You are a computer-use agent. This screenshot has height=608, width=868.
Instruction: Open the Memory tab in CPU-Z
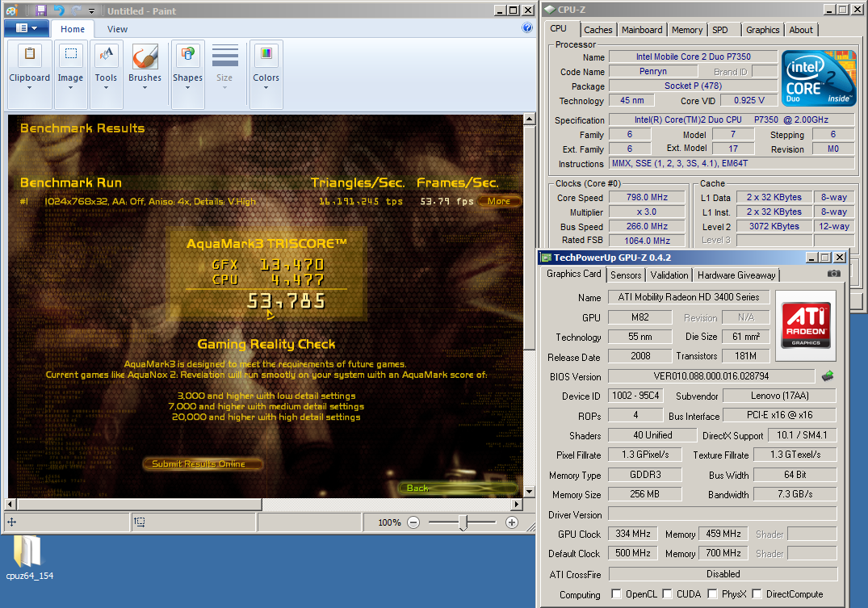(687, 30)
